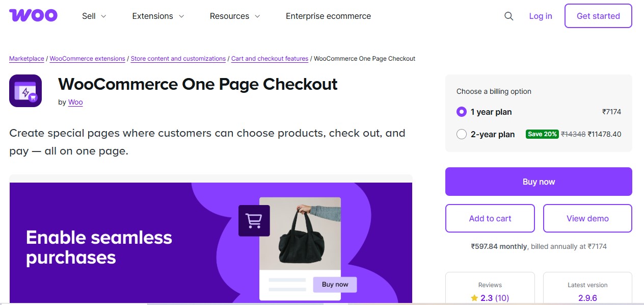Click Add to cart

[490, 218]
